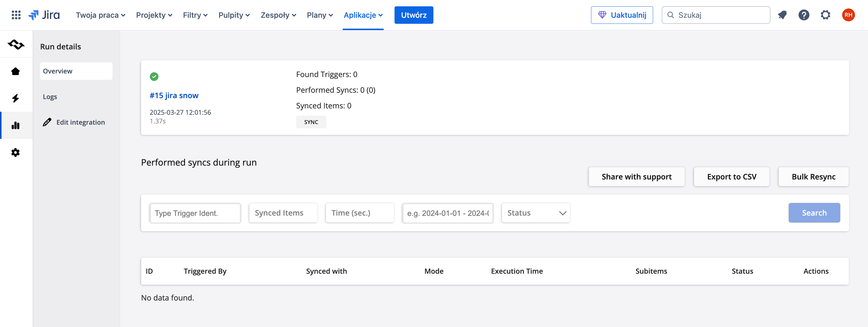Open the #15 jira snow link
The width and height of the screenshot is (868, 327).
(x=174, y=95)
